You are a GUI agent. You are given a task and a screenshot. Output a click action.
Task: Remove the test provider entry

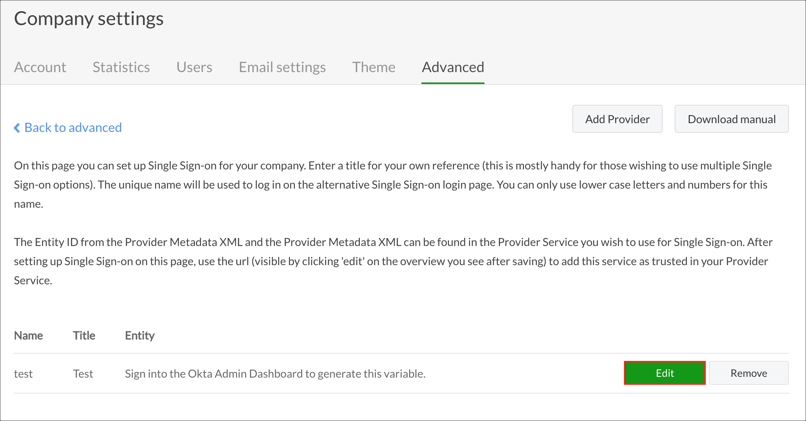click(x=748, y=373)
